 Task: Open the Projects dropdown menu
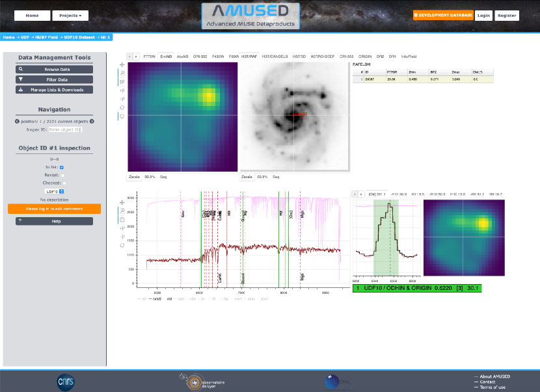click(70, 16)
